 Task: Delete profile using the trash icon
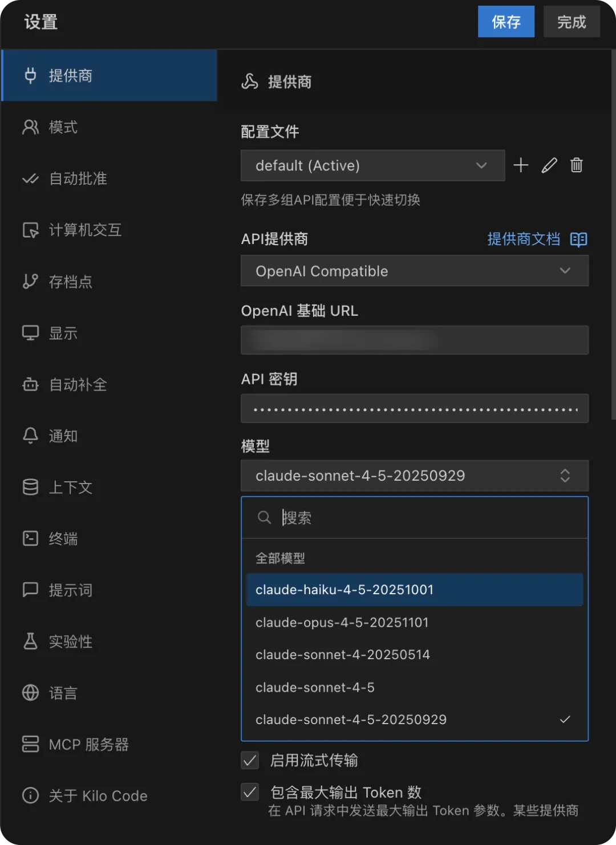point(577,165)
